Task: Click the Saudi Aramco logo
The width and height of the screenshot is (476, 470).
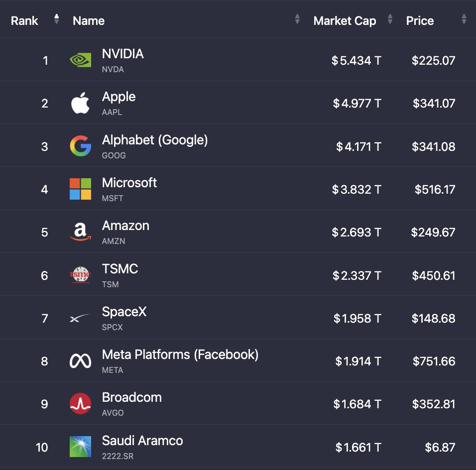Action: coord(81,447)
